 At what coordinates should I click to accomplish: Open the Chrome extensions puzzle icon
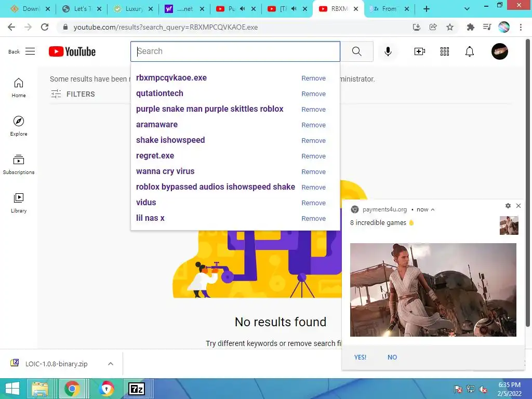click(x=470, y=27)
